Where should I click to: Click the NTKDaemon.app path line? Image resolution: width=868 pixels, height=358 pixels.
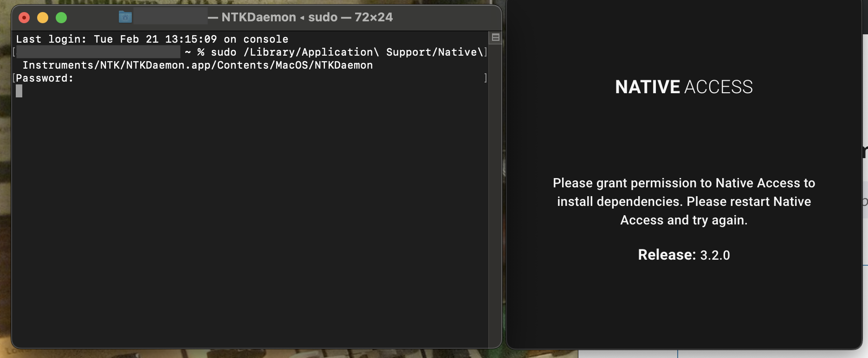tap(198, 65)
